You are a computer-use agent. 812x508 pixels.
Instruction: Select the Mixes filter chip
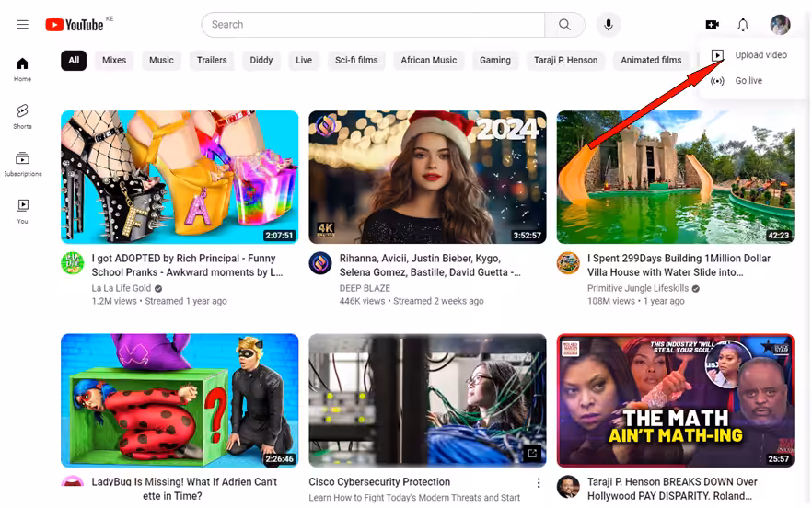(x=114, y=60)
